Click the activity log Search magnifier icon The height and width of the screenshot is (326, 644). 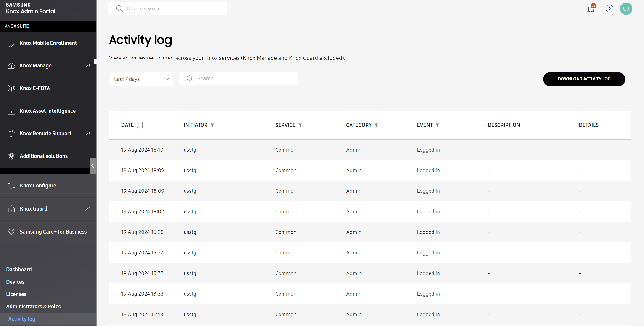tap(190, 79)
